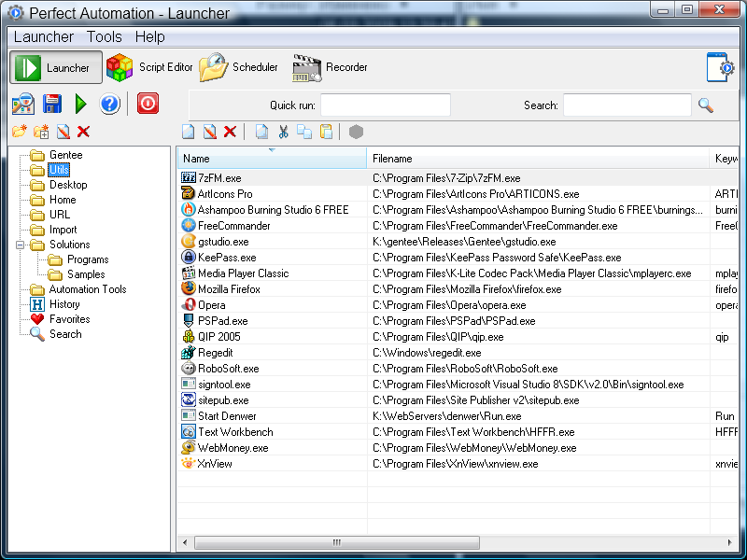Select the Solutions folder in tree
Screen dimensions: 747x560
coord(69,245)
